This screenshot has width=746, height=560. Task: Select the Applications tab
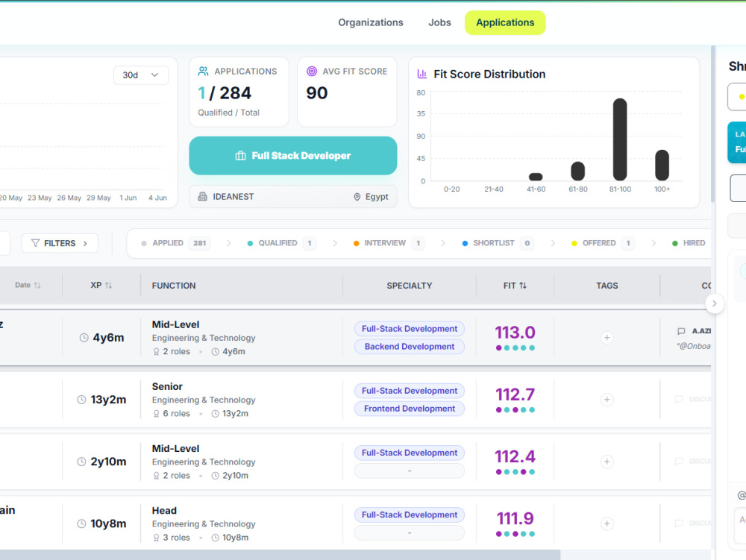pyautogui.click(x=505, y=23)
